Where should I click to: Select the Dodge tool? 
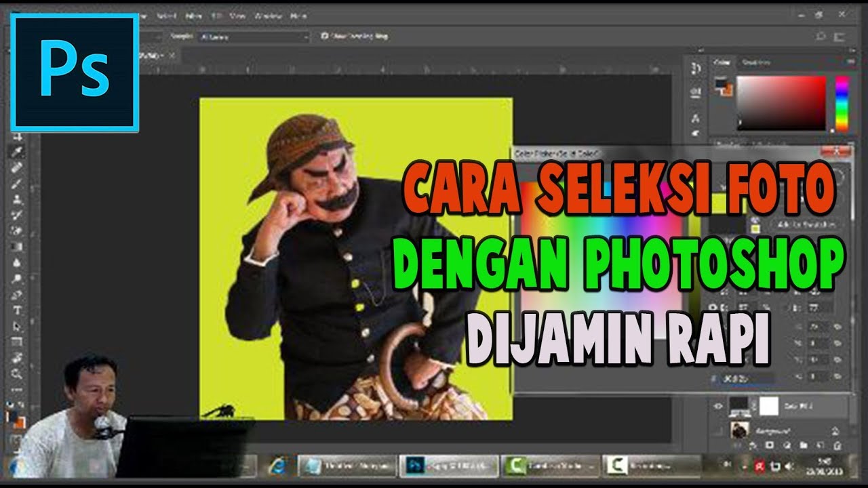click(x=18, y=279)
